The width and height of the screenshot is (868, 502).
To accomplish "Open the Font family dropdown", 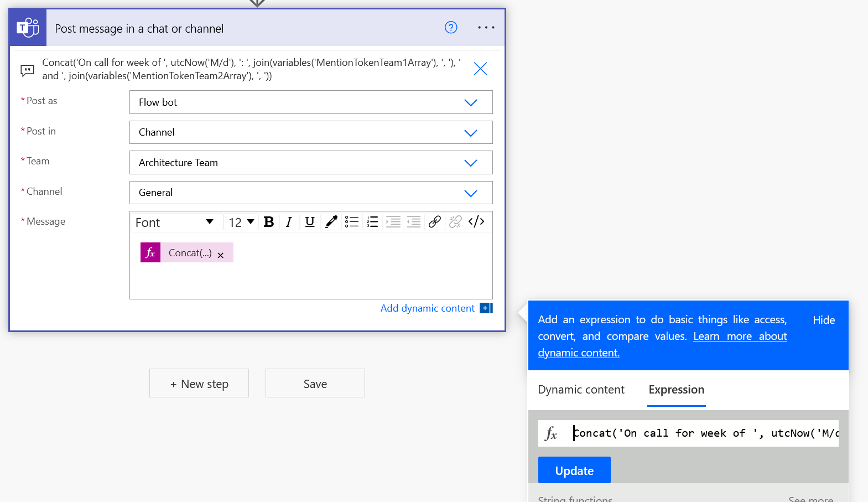I will tap(175, 222).
